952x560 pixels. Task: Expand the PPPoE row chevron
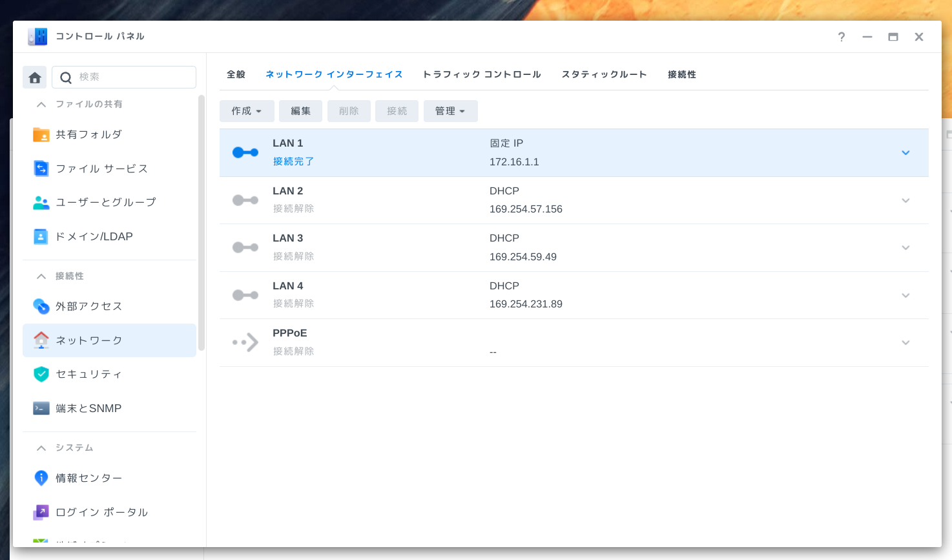tap(905, 343)
